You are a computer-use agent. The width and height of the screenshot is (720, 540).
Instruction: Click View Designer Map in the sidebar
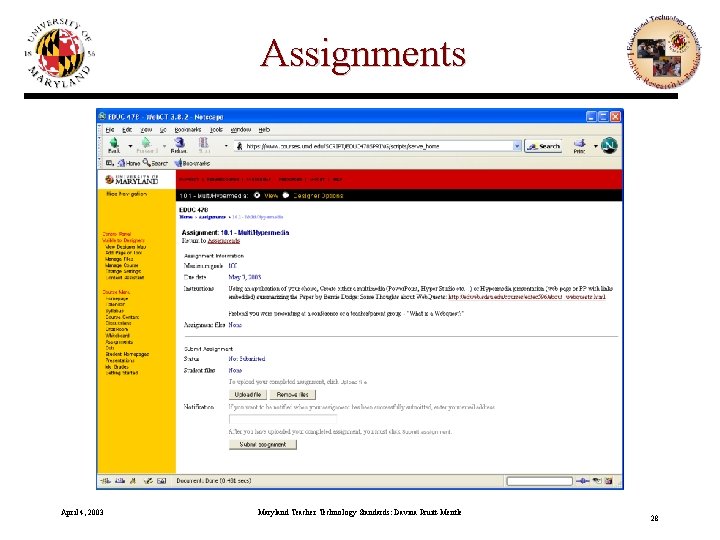click(x=126, y=247)
